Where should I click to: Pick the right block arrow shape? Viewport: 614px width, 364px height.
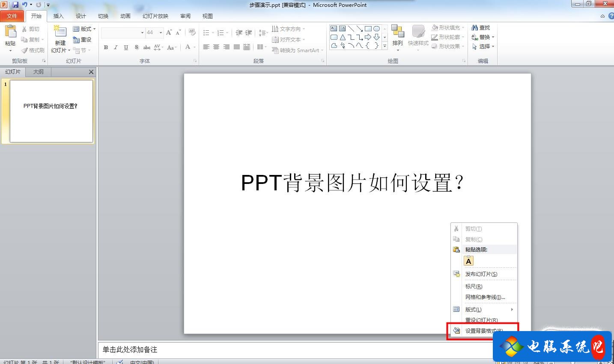tap(368, 37)
